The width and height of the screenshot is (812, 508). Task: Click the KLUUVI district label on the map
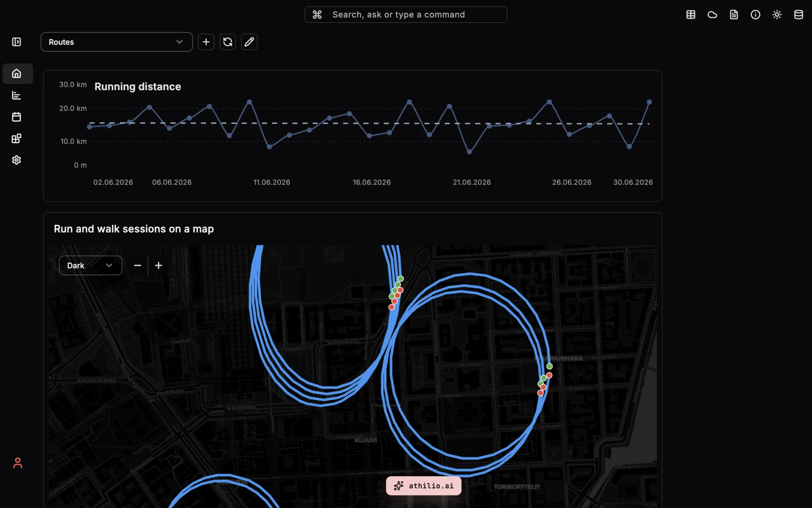click(x=366, y=440)
